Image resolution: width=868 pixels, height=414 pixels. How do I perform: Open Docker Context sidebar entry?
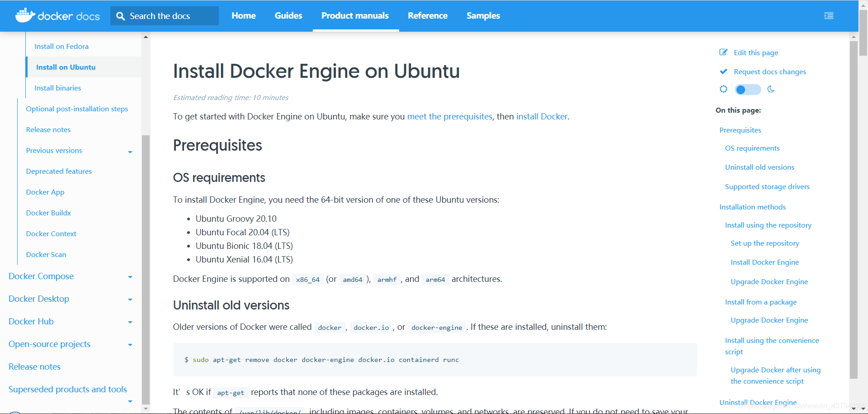[x=51, y=233]
